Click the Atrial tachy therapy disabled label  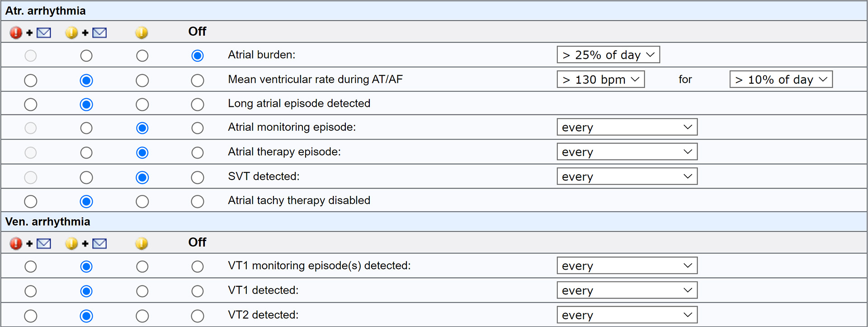(x=299, y=200)
